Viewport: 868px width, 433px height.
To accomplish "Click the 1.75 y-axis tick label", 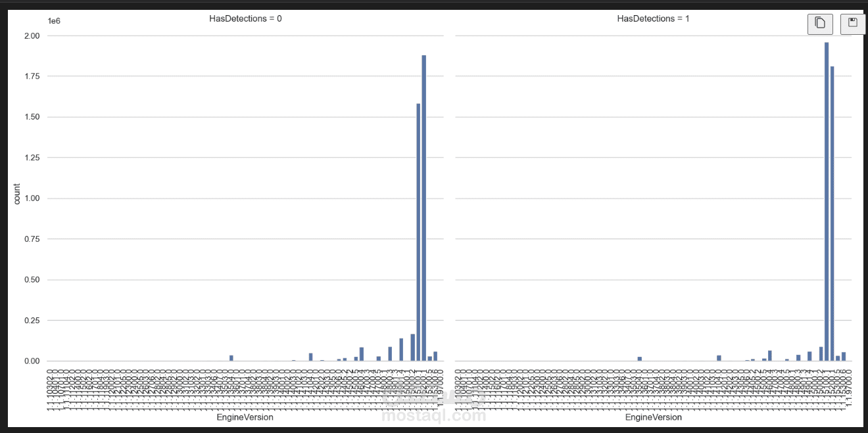I will click(x=32, y=76).
